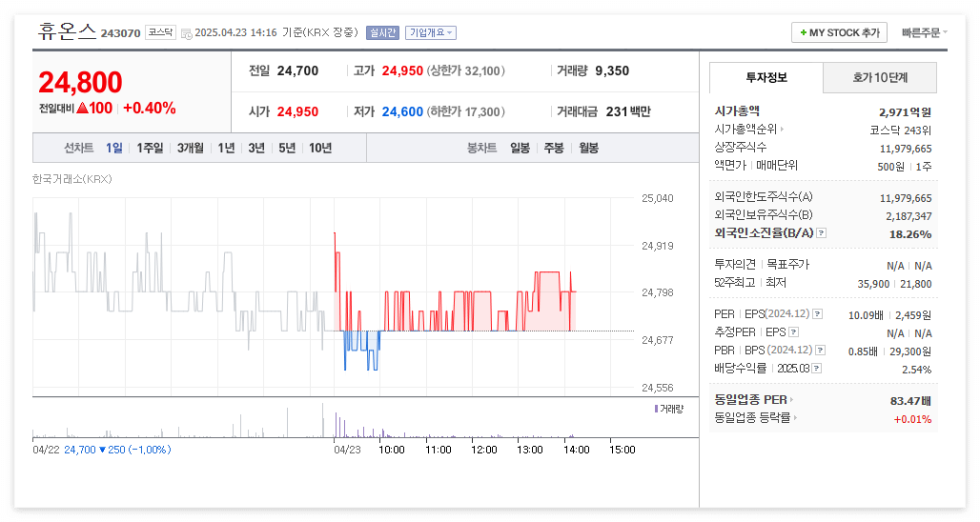Click the 거래량 legend marker on the volume chart
The height and width of the screenshot is (522, 980).
[656, 409]
